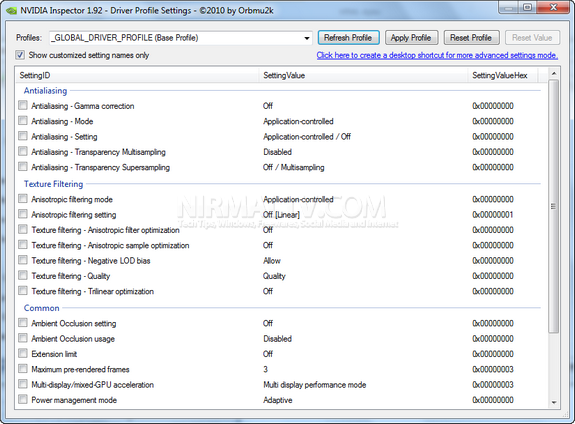Select 'Off' value for Gamma correction
575x424 pixels.
[268, 106]
